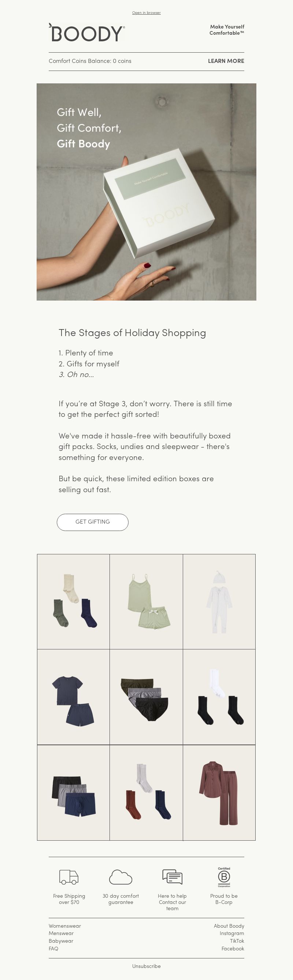Screen dimensions: 293x980
Task: Select the baby onesie and hat set
Action: point(219,602)
